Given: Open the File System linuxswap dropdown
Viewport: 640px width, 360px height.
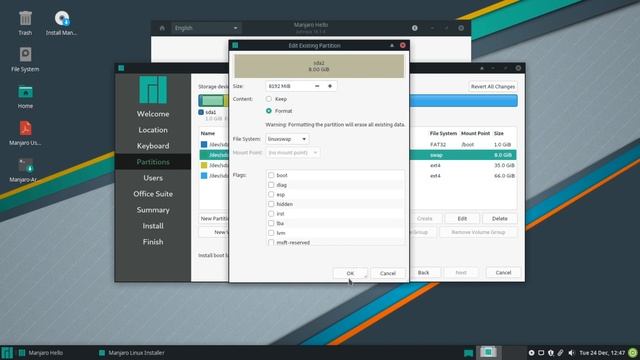Looking at the screenshot, I should [287, 139].
